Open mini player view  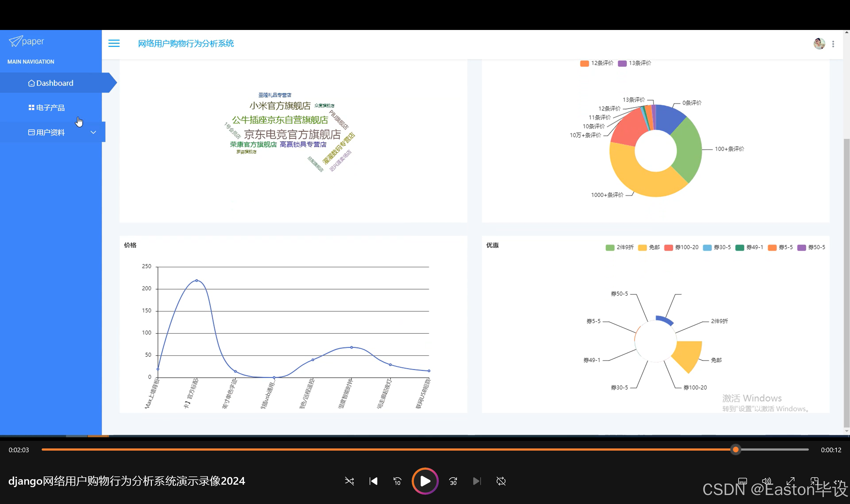[x=814, y=481]
